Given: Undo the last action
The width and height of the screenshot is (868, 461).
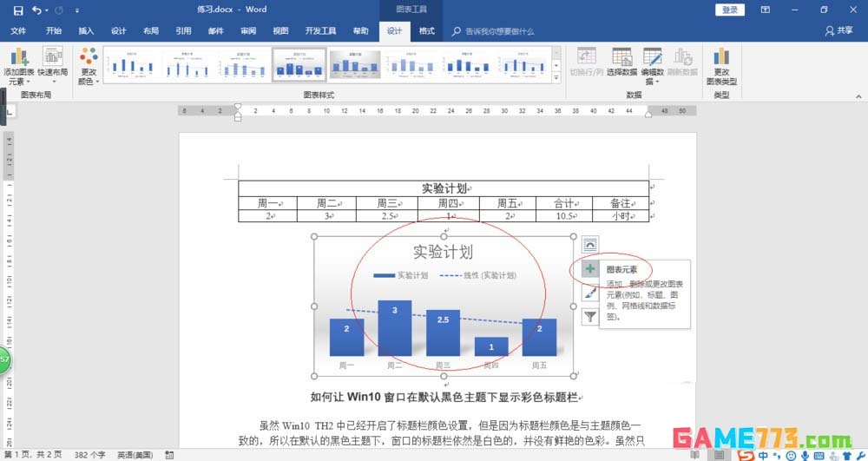Looking at the screenshot, I should point(36,10).
